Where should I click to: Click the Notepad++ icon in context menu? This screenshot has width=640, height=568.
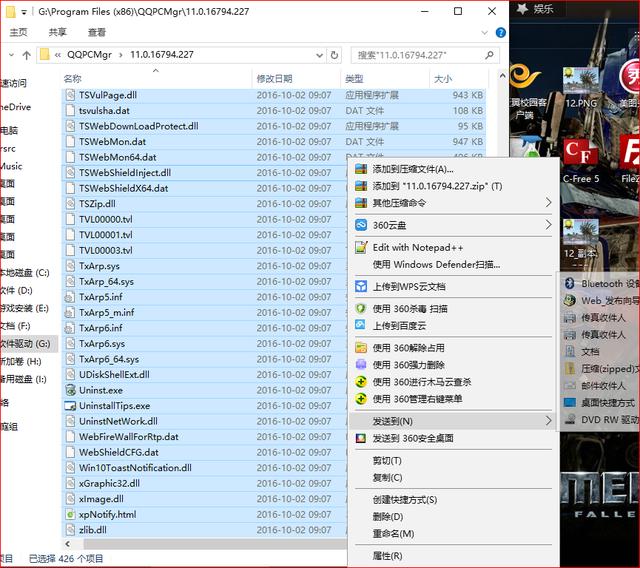click(x=361, y=248)
